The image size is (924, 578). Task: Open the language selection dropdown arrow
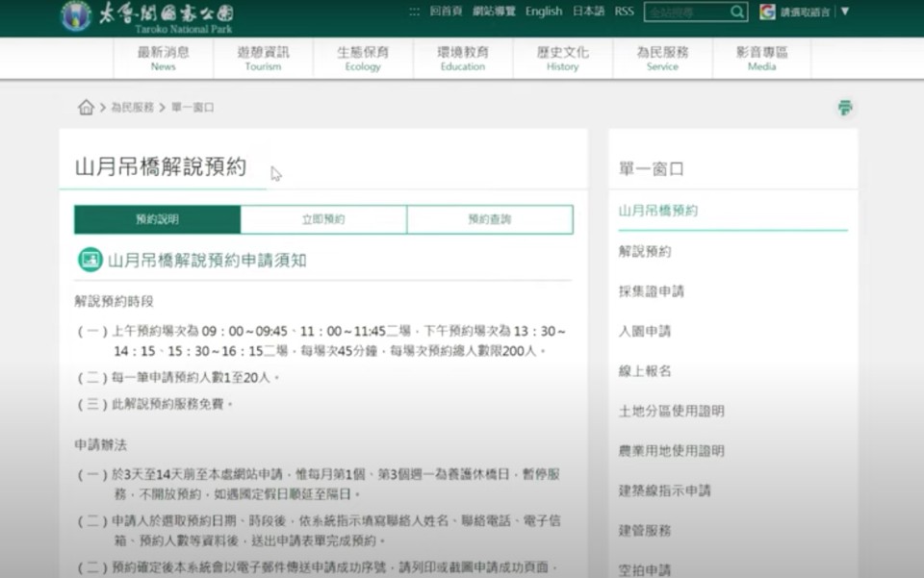(x=845, y=12)
